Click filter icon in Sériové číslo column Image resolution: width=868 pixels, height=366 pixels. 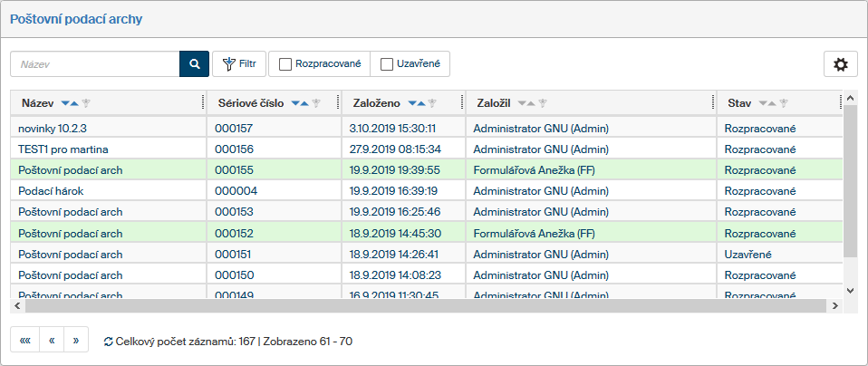tap(316, 103)
